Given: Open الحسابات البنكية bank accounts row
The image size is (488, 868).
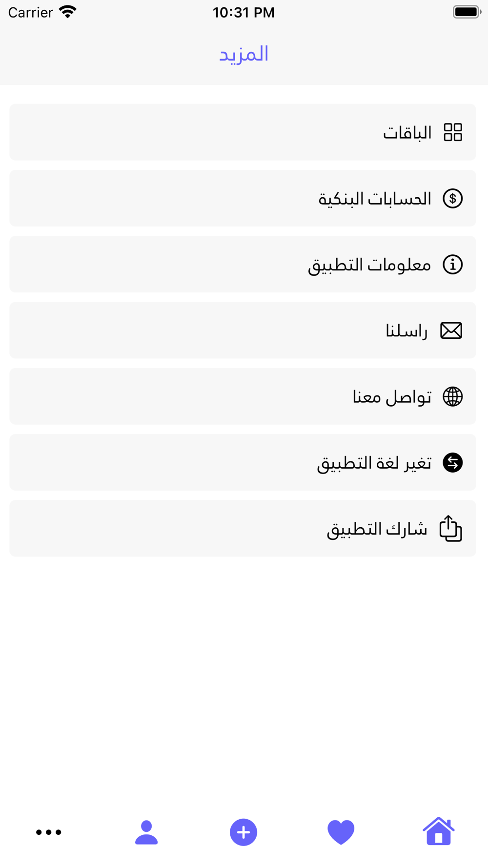Looking at the screenshot, I should 243,198.
